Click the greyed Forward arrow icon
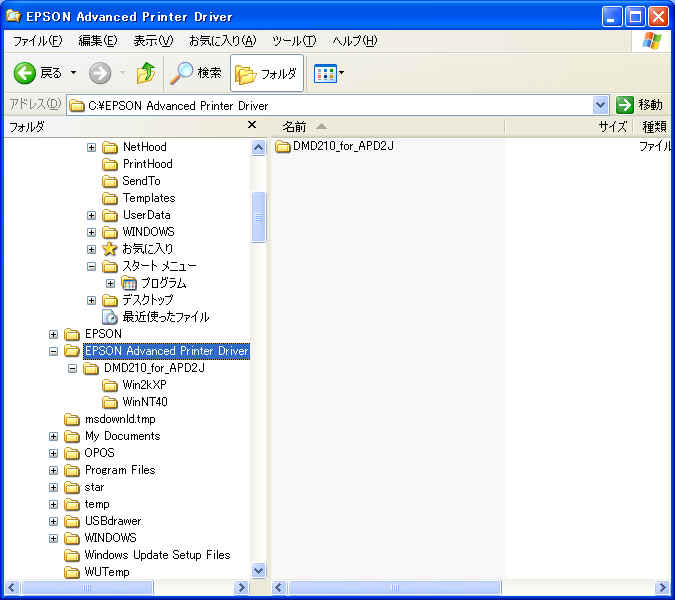The width and height of the screenshot is (675, 600). [100, 73]
